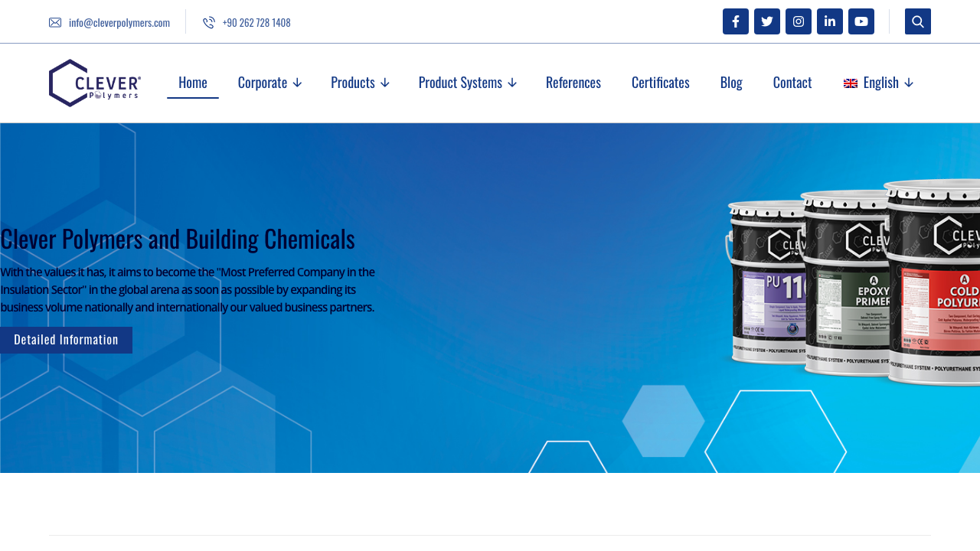980x551 pixels.
Task: Open the Facebook social icon
Action: pyautogui.click(x=735, y=19)
